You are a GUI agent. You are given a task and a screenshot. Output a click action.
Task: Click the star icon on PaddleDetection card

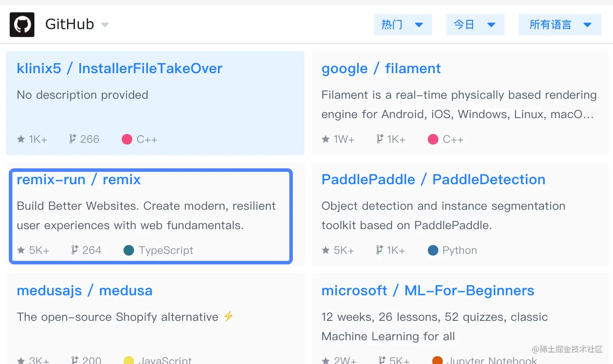[x=325, y=250]
